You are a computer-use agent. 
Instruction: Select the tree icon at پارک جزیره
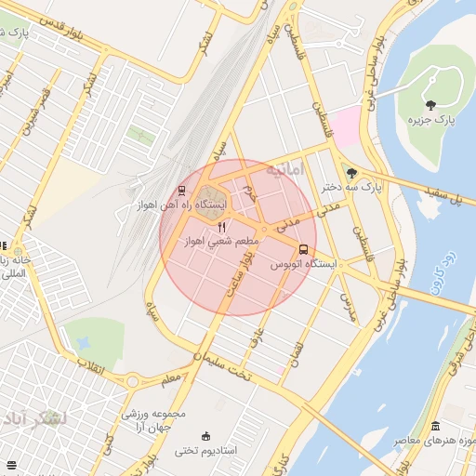point(430,105)
